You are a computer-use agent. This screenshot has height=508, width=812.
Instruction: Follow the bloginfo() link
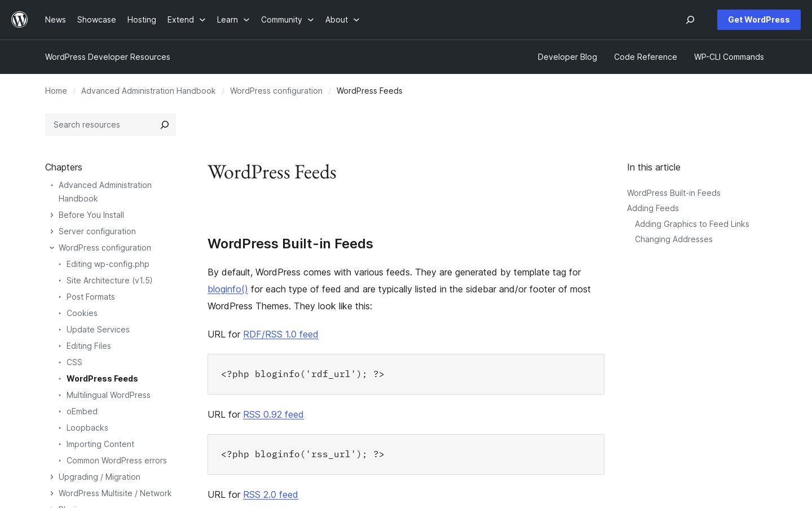tap(228, 289)
